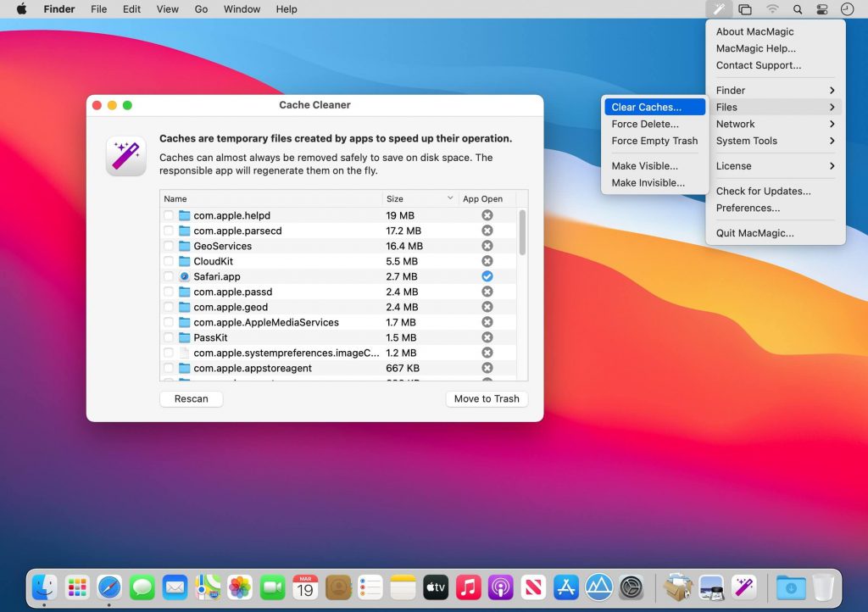
Task: Open the Downloads folder in the Dock
Action: pyautogui.click(x=791, y=586)
